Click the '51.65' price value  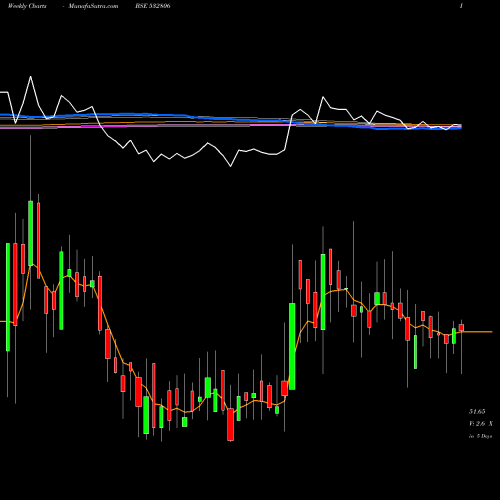[477, 412]
